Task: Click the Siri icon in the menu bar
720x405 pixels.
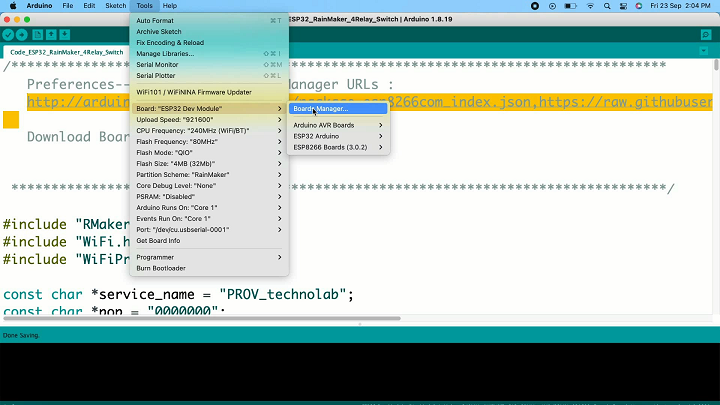Action: [x=639, y=6]
